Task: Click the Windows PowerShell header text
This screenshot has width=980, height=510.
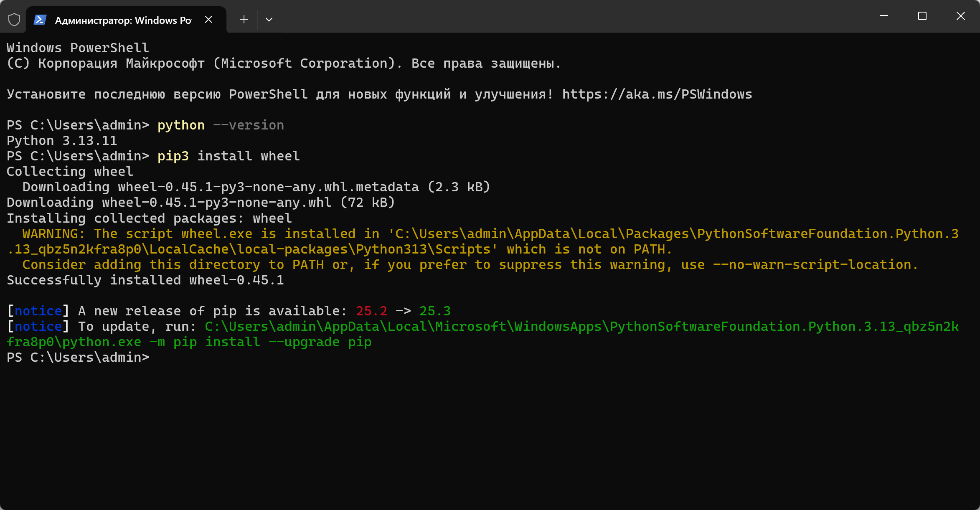Action: click(x=77, y=47)
